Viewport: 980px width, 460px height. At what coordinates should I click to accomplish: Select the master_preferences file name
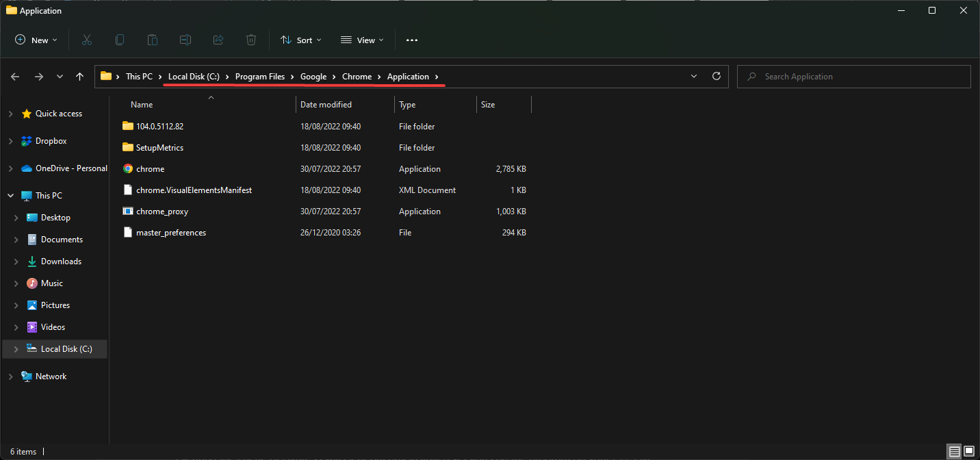tap(171, 233)
